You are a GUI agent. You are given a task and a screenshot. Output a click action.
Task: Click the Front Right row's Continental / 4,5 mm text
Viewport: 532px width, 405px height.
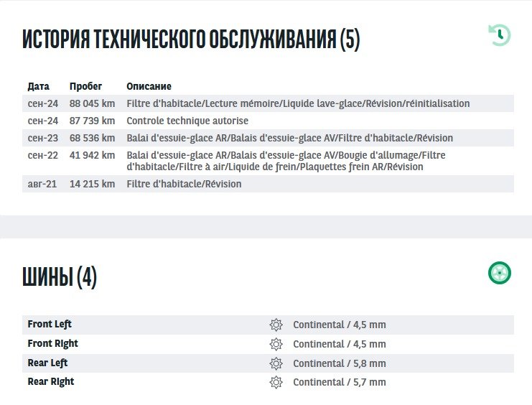click(339, 344)
